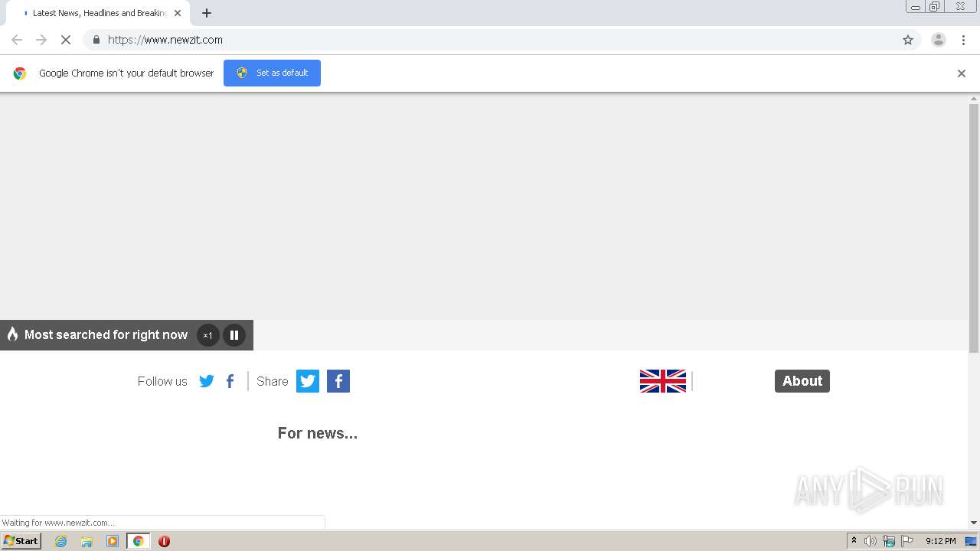Go forward to next page
This screenshot has width=980, height=551.
[41, 40]
